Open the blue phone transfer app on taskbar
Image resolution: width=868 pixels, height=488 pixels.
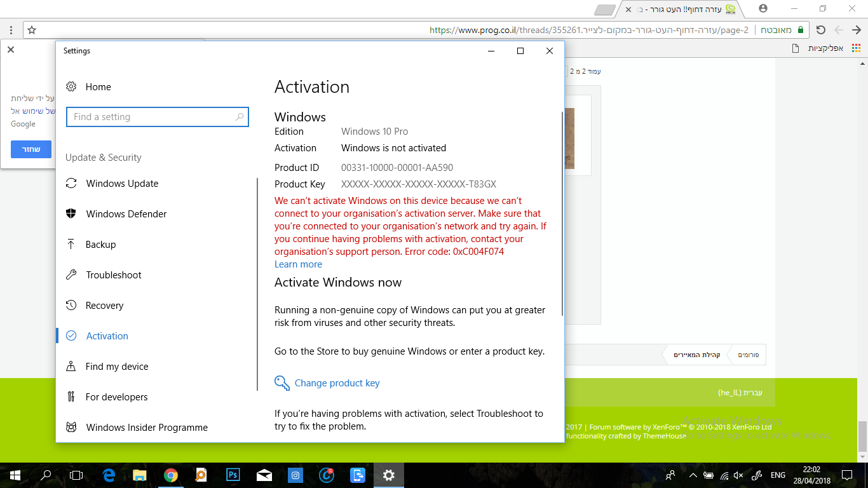(x=358, y=475)
